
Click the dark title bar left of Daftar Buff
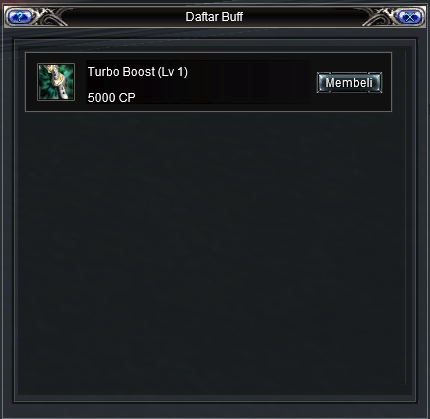[126, 17]
